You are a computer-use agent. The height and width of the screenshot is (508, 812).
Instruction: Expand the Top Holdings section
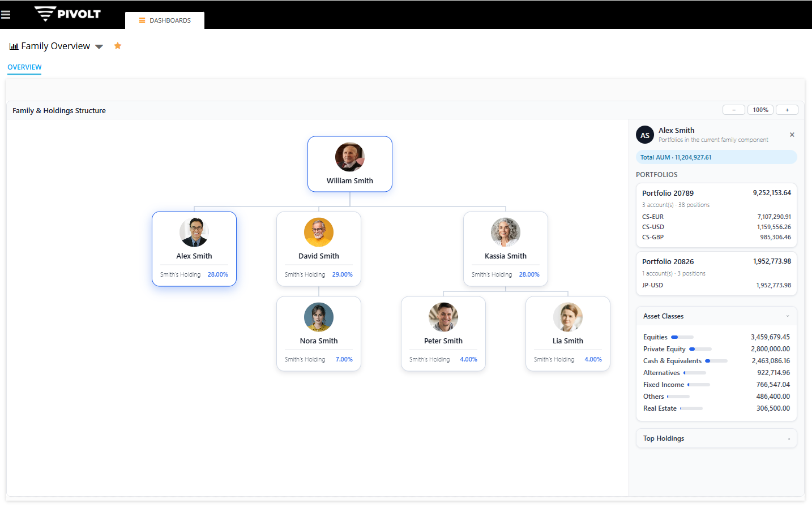pyautogui.click(x=789, y=438)
